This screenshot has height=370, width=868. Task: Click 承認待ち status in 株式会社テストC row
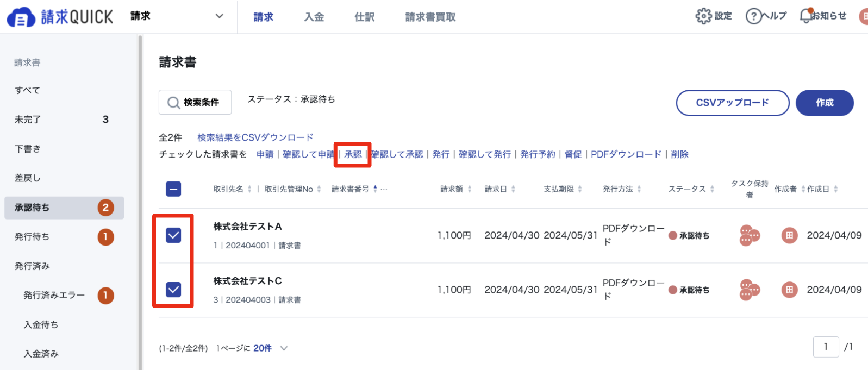(x=689, y=290)
